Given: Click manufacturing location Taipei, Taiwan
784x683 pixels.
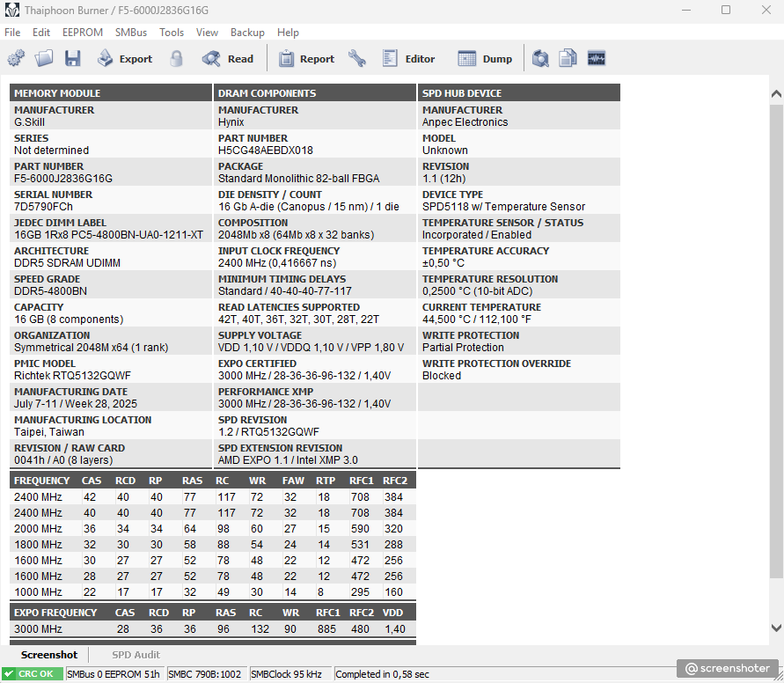Looking at the screenshot, I should click(x=49, y=432).
